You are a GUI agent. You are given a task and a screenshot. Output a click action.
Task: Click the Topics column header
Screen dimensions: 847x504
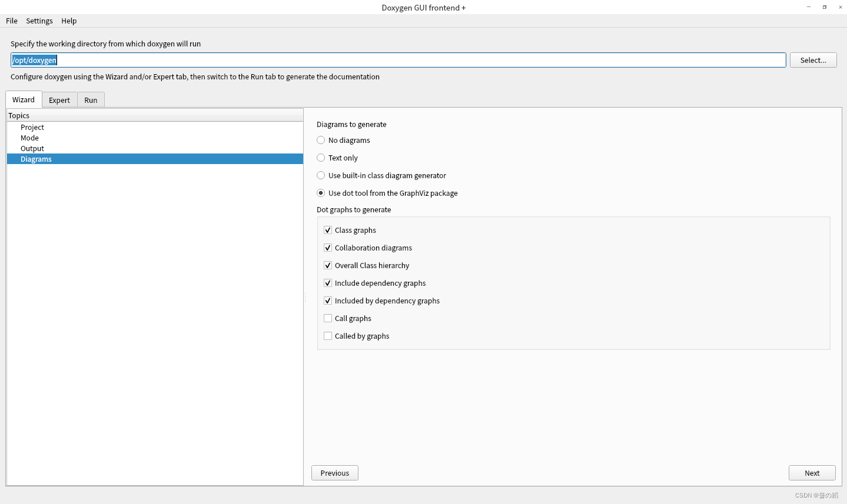[x=155, y=115]
